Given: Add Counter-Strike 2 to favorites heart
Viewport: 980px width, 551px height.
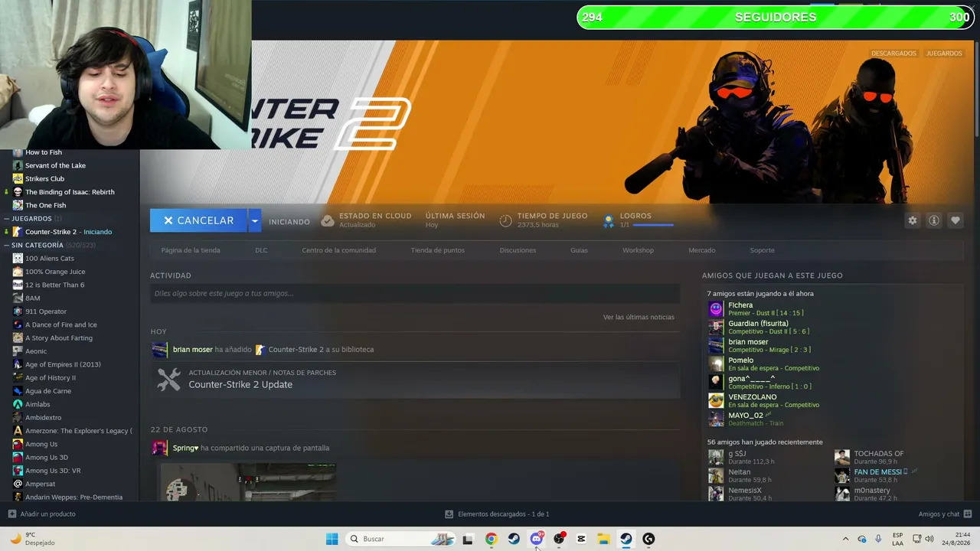Looking at the screenshot, I should [x=955, y=220].
